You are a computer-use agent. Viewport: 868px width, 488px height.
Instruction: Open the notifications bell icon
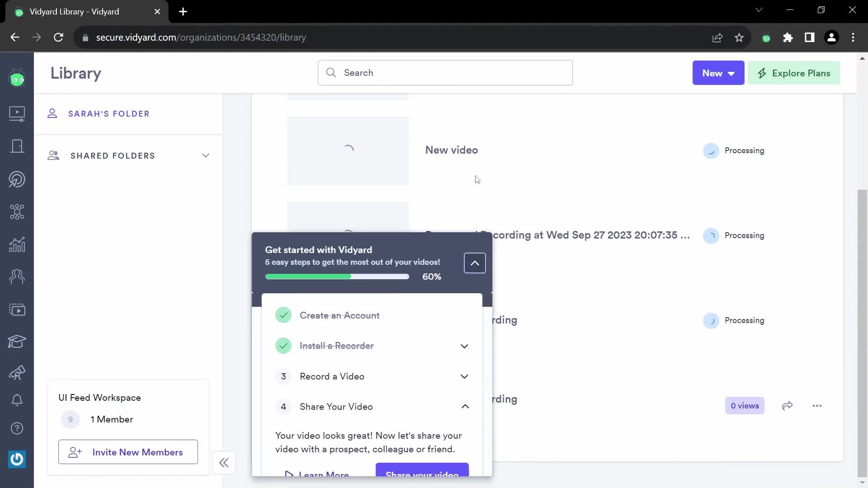pyautogui.click(x=17, y=401)
